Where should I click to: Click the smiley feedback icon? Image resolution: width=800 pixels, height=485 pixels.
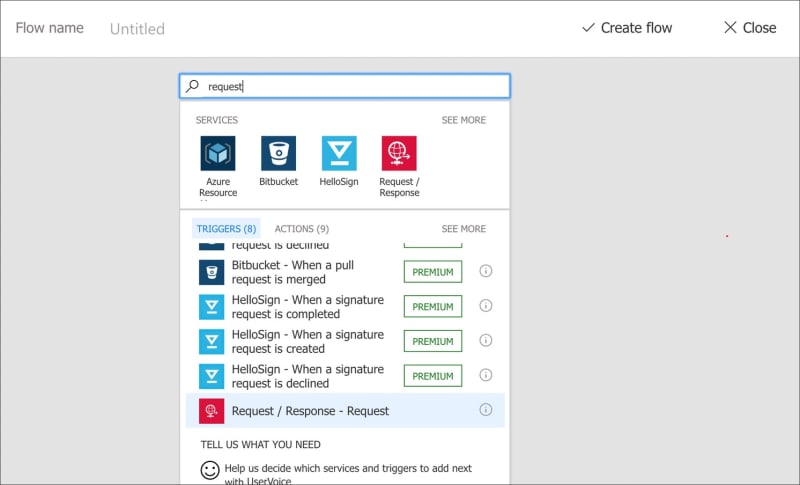point(210,470)
